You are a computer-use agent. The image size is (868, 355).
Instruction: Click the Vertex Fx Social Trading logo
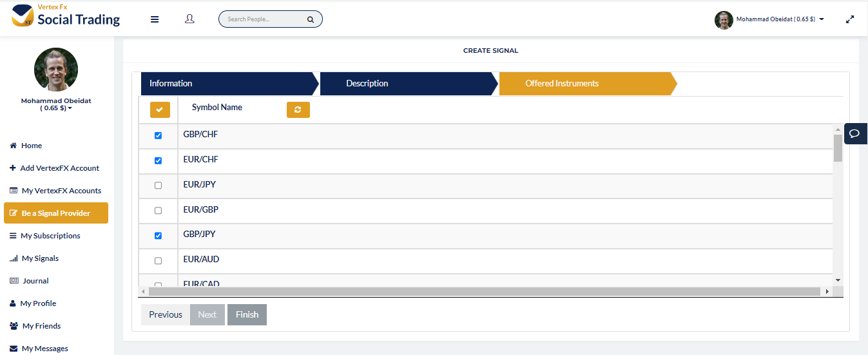pos(66,16)
